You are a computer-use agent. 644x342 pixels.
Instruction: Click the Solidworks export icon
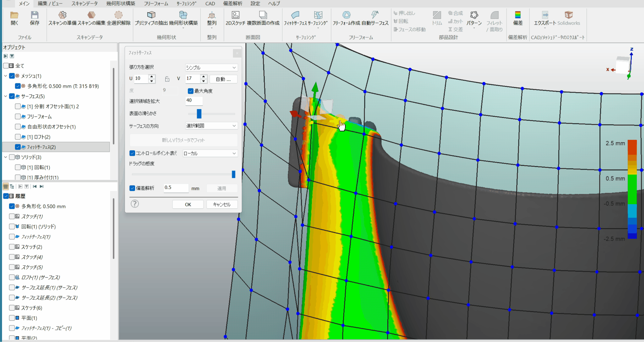568,16
